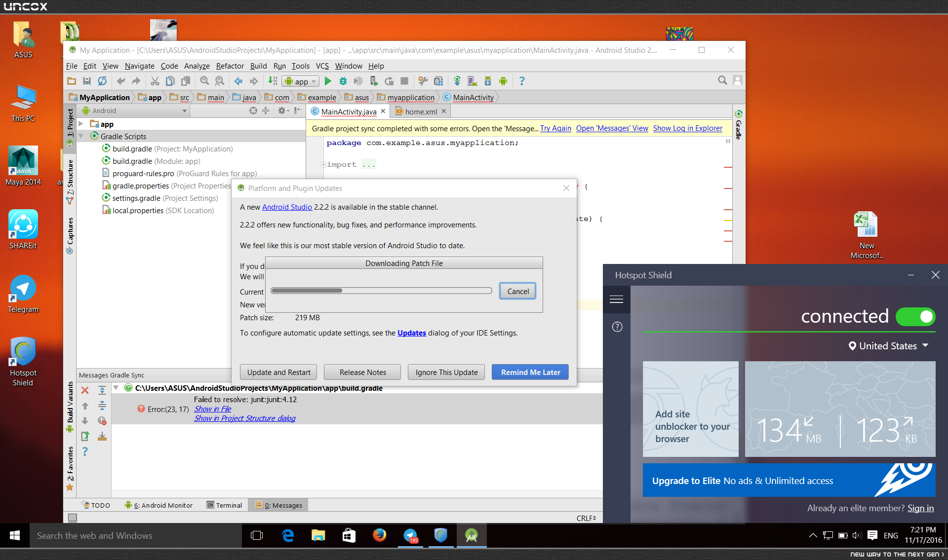Viewport: 948px width, 560px height.
Task: Click the red X in Messages panel
Action: tap(85, 390)
